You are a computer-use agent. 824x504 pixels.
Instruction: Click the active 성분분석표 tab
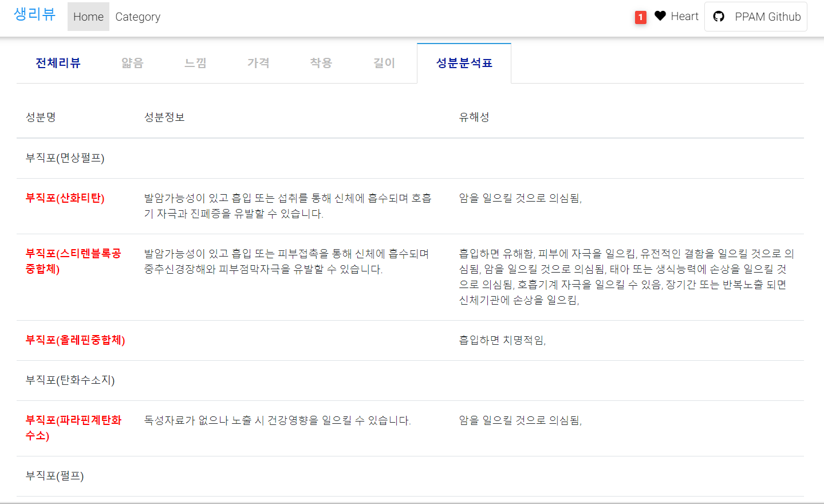(464, 63)
